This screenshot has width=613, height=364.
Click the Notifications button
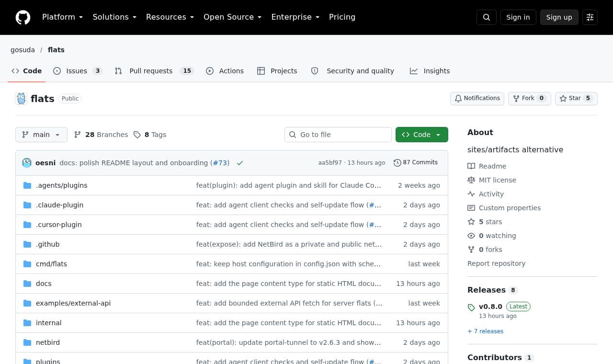(477, 98)
